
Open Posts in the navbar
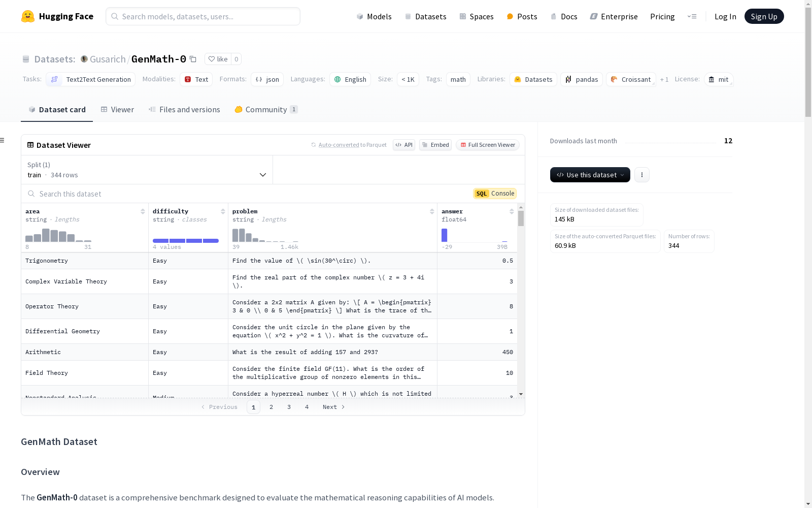[522, 16]
